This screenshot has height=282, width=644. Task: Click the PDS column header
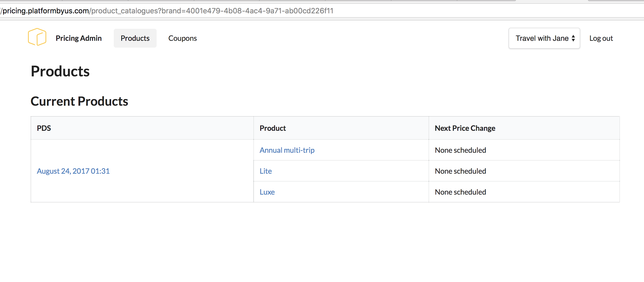pos(44,128)
